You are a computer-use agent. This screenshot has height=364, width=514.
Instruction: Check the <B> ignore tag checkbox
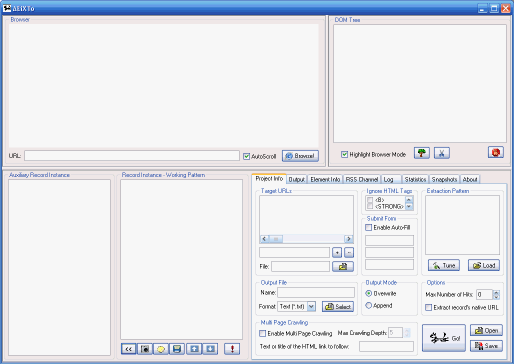coord(370,200)
